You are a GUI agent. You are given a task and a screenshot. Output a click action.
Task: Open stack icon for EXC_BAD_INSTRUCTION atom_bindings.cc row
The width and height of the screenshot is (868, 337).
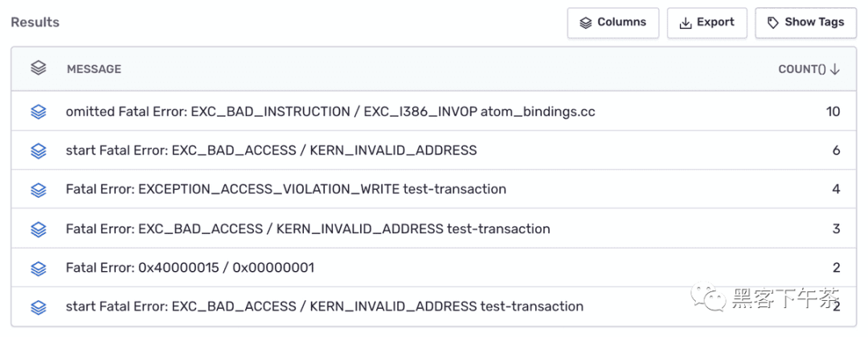coord(39,112)
